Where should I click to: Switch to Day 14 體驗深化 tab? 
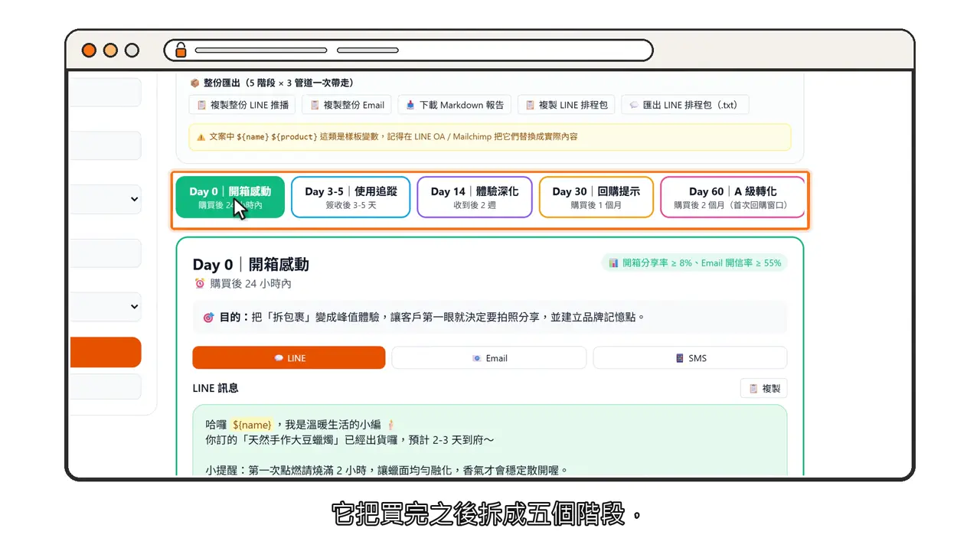coord(475,197)
